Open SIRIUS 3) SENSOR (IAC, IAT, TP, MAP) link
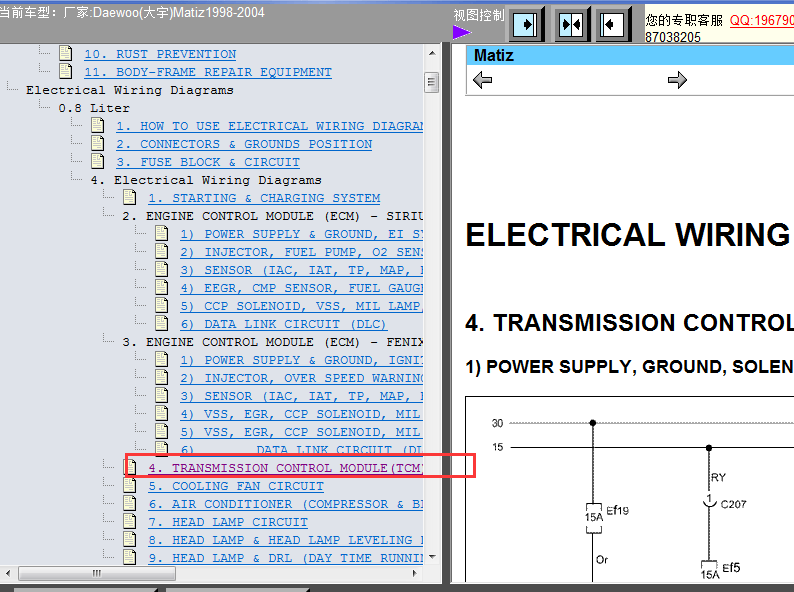 [x=302, y=270]
